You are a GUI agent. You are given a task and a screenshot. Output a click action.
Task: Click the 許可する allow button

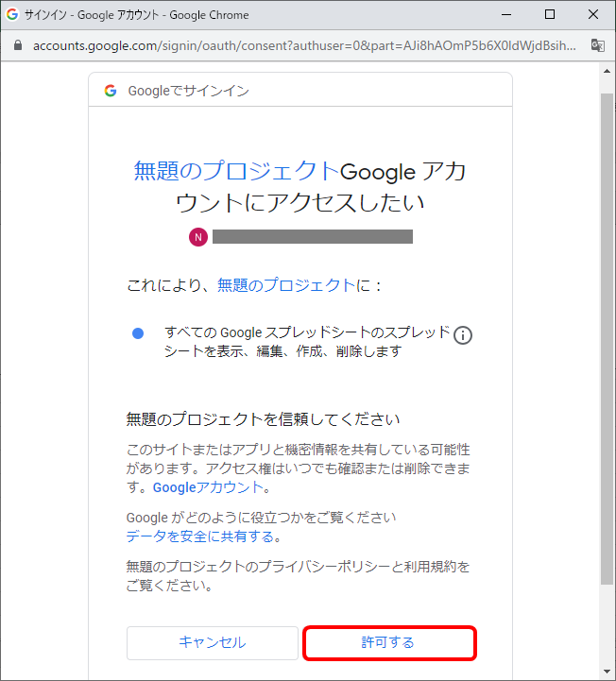[x=389, y=643]
